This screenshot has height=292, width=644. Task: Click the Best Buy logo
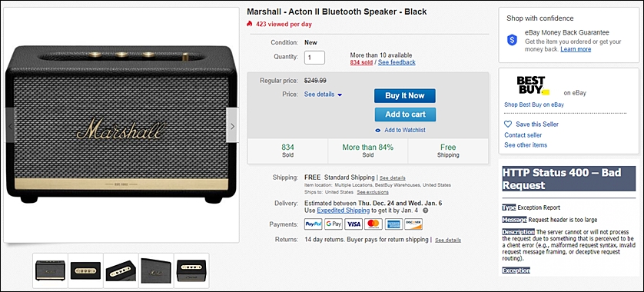[x=533, y=85]
